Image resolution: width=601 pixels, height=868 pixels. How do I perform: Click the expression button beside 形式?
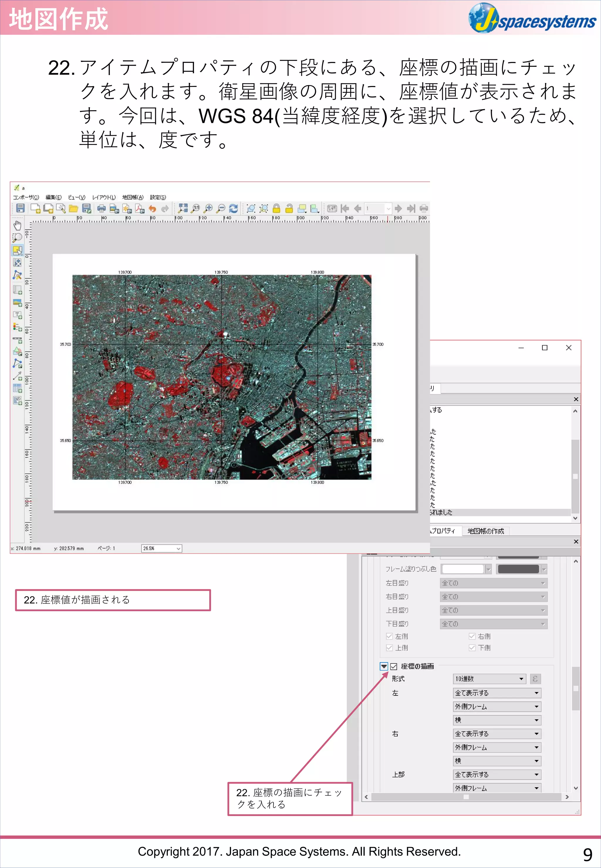(x=535, y=679)
